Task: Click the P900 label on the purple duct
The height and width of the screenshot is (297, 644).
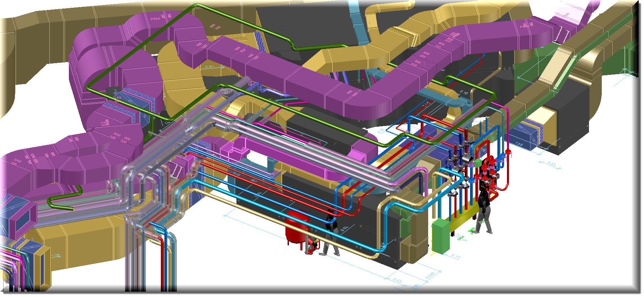Action: click(x=155, y=19)
